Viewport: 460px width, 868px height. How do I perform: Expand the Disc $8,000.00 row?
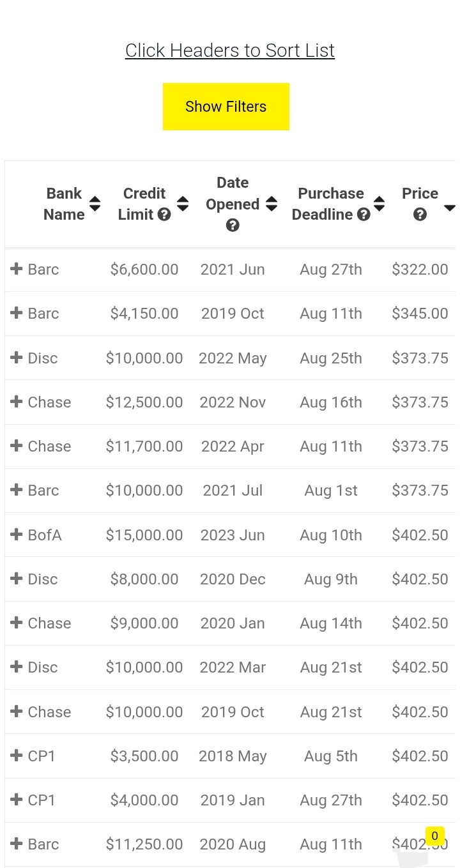click(x=17, y=579)
